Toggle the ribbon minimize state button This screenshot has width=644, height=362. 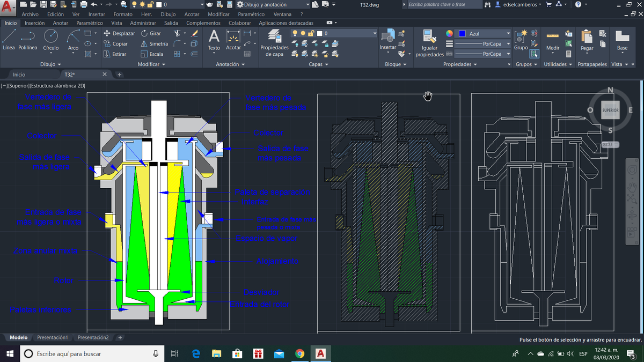click(x=329, y=23)
